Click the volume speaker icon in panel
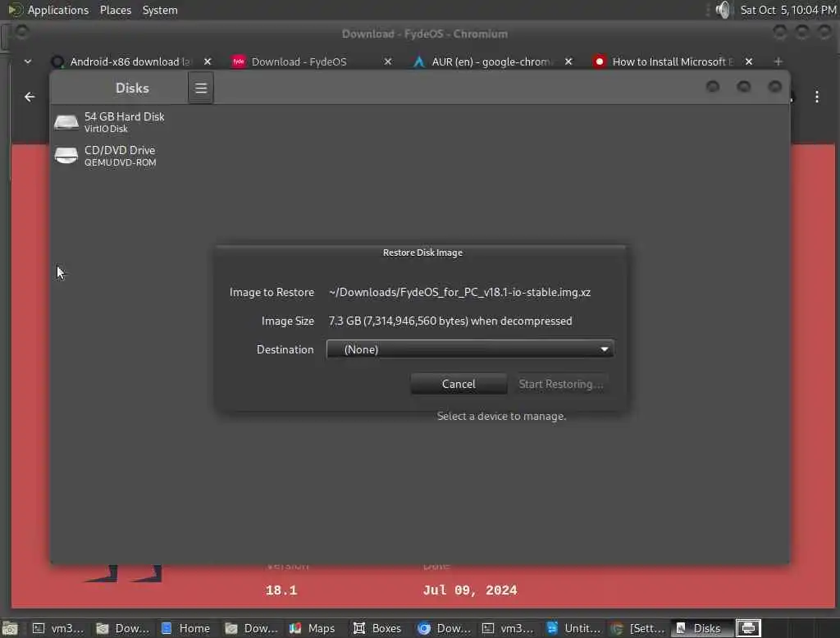The width and height of the screenshot is (840, 638). point(723,10)
